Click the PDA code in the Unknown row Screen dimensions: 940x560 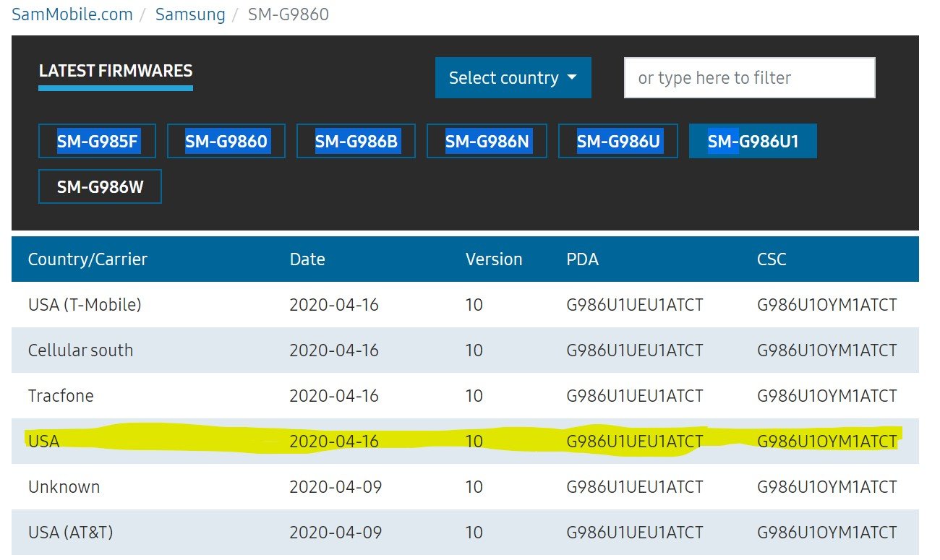635,487
